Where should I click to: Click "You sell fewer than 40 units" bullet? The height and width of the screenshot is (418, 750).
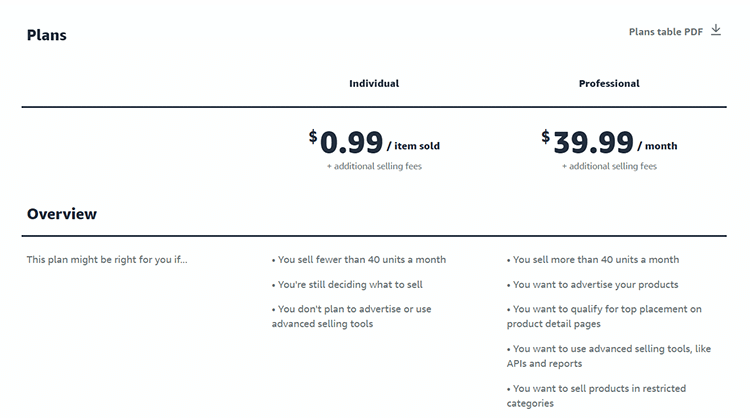(x=359, y=260)
